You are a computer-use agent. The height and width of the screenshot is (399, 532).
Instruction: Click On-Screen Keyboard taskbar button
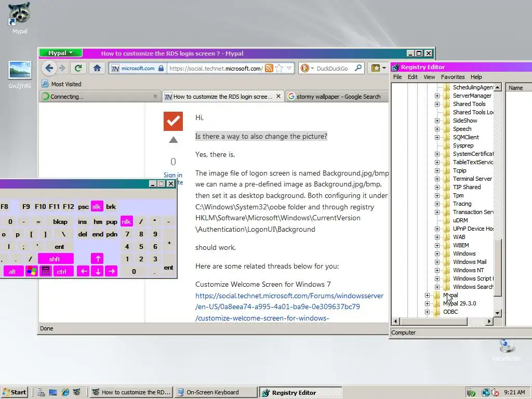pos(216,392)
